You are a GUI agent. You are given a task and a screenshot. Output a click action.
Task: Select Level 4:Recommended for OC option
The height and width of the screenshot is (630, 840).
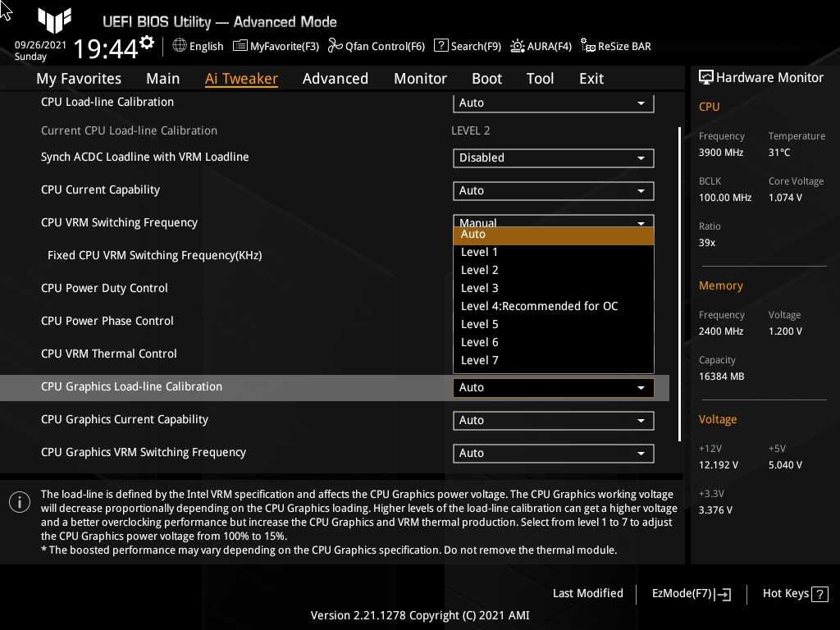[539, 305]
